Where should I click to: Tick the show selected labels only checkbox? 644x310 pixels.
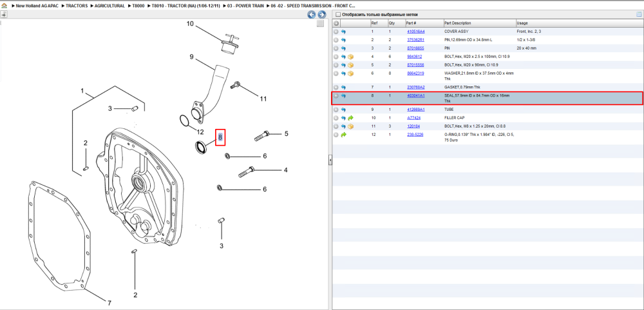pos(338,15)
